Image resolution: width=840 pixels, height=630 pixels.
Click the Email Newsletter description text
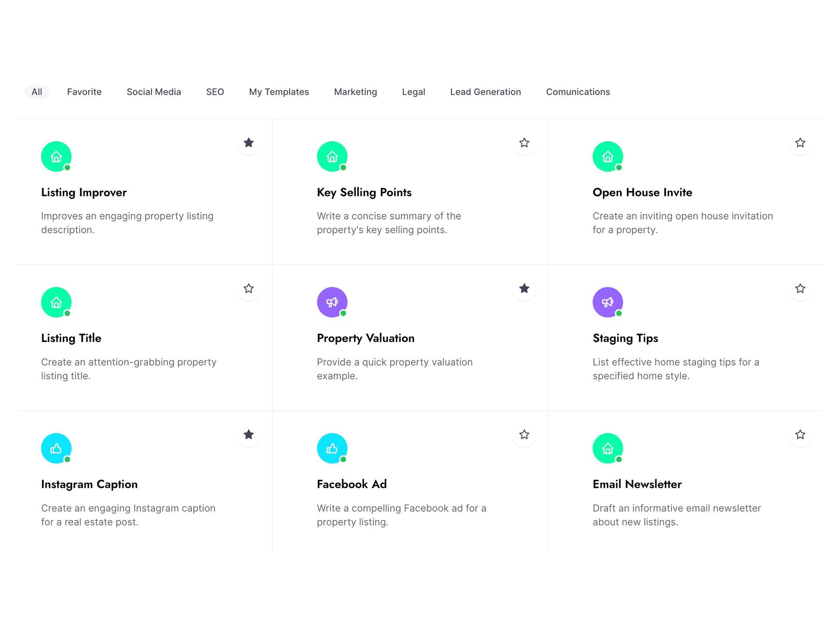(x=676, y=515)
